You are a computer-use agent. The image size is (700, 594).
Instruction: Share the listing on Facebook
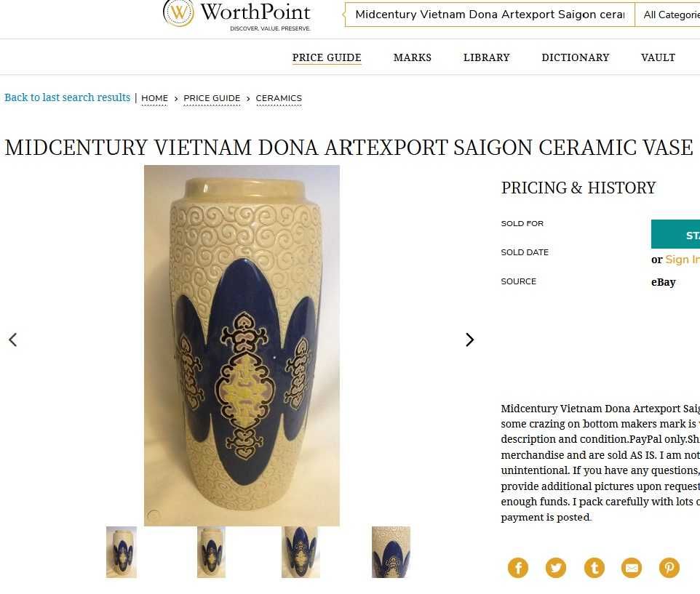(x=518, y=568)
